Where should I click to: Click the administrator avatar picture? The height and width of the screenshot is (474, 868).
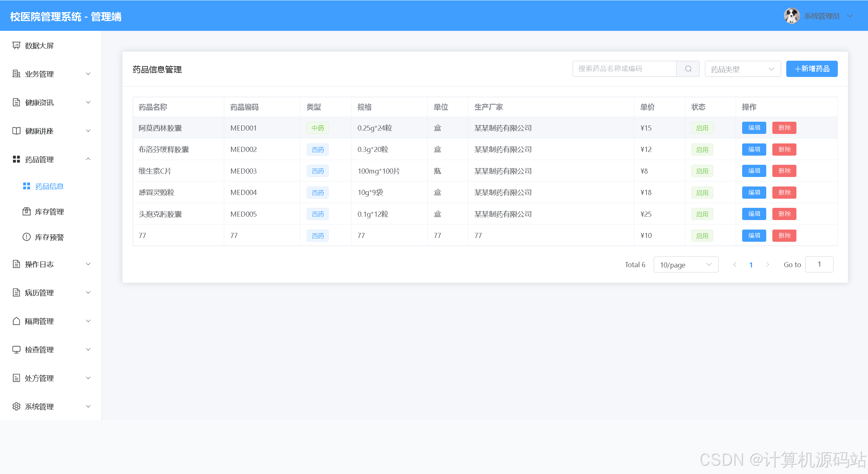[x=792, y=16]
